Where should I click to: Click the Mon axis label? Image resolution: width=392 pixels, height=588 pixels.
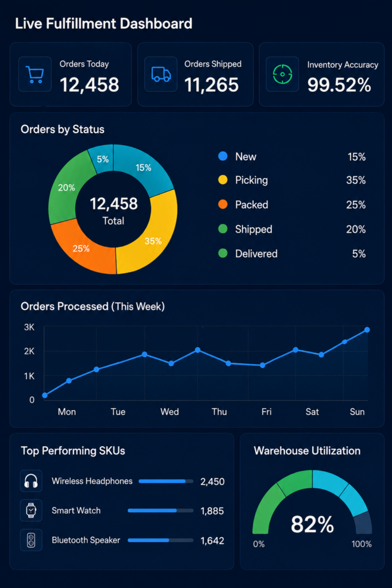[x=67, y=412]
